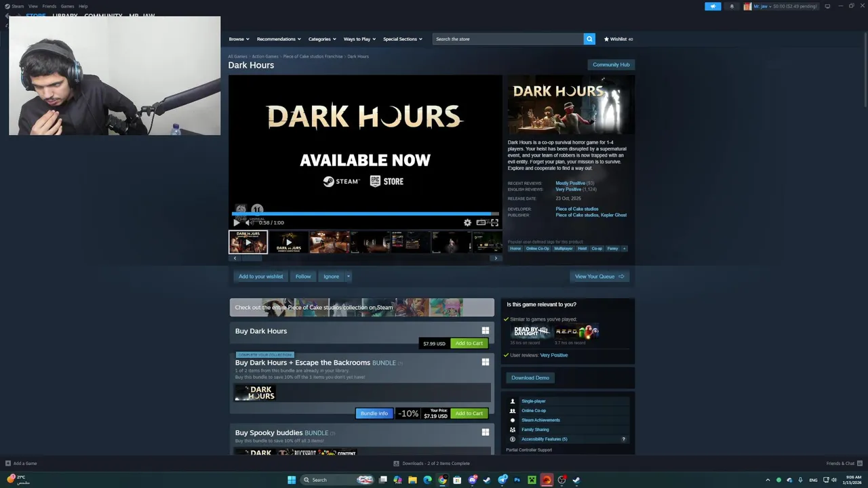This screenshot has width=868, height=488.
Task: Open the Piece of Cake studios developer link
Action: 577,209
